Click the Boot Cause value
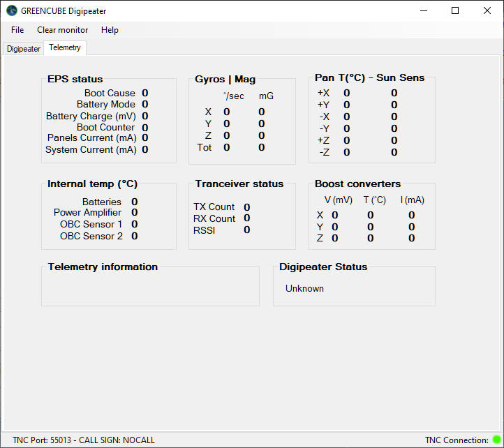Image resolution: width=504 pixels, height=448 pixels. point(145,93)
